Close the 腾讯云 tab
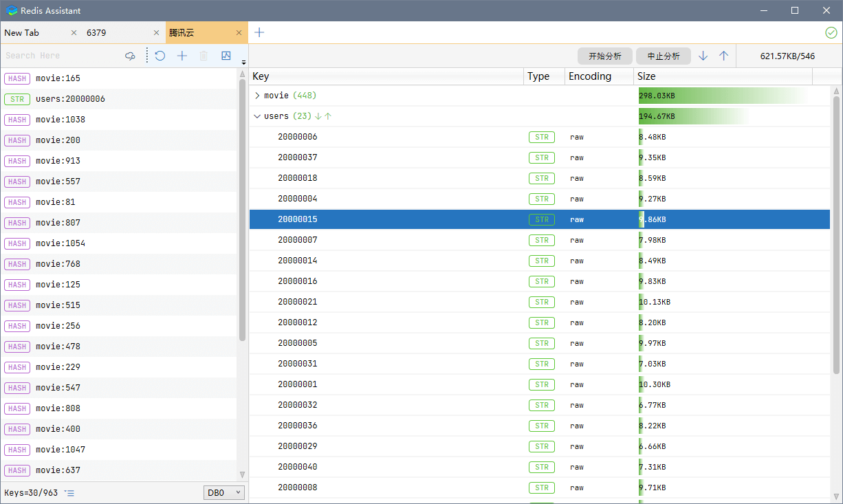Screen dimensions: 843x504 pos(239,32)
